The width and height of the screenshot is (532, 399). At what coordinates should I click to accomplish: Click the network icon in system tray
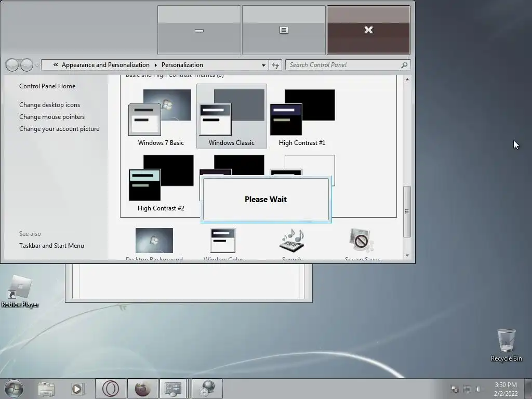[467, 389]
